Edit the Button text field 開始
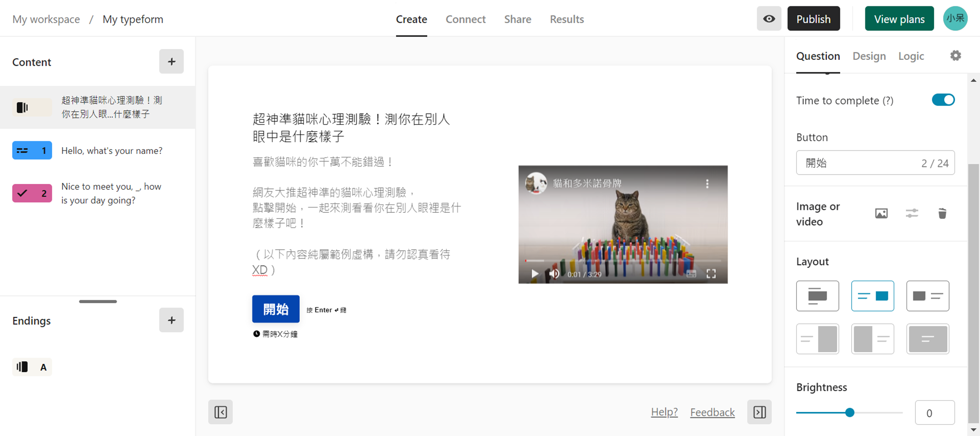This screenshot has width=980, height=436. pos(875,163)
